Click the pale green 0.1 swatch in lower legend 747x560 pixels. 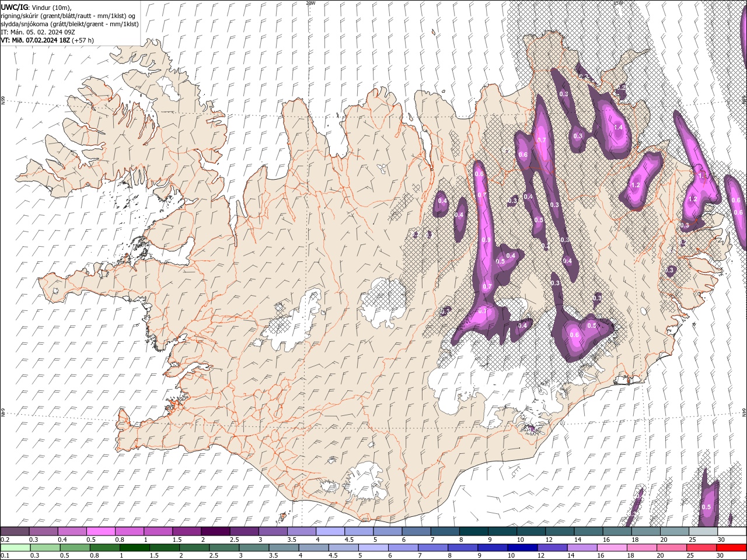point(15,548)
